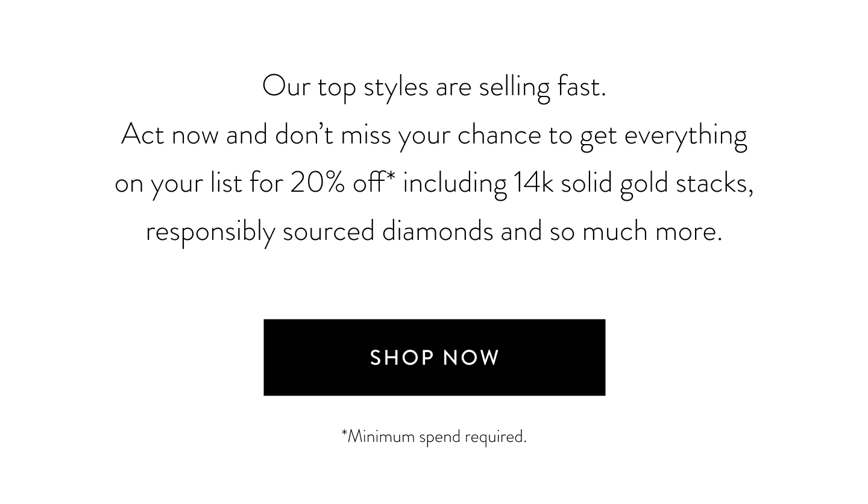This screenshot has height=504, width=868.
Task: Select the "Our top styles are selling fast." headline
Action: click(434, 87)
